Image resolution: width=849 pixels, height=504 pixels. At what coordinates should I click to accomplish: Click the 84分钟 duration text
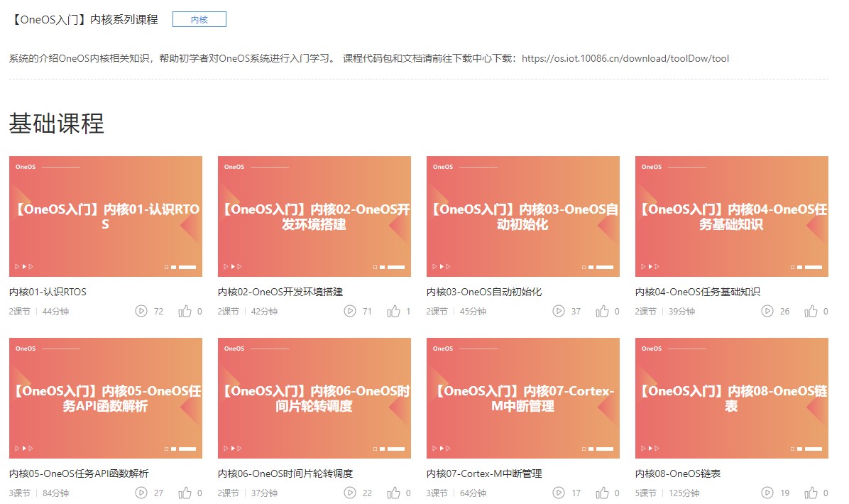coord(56,493)
